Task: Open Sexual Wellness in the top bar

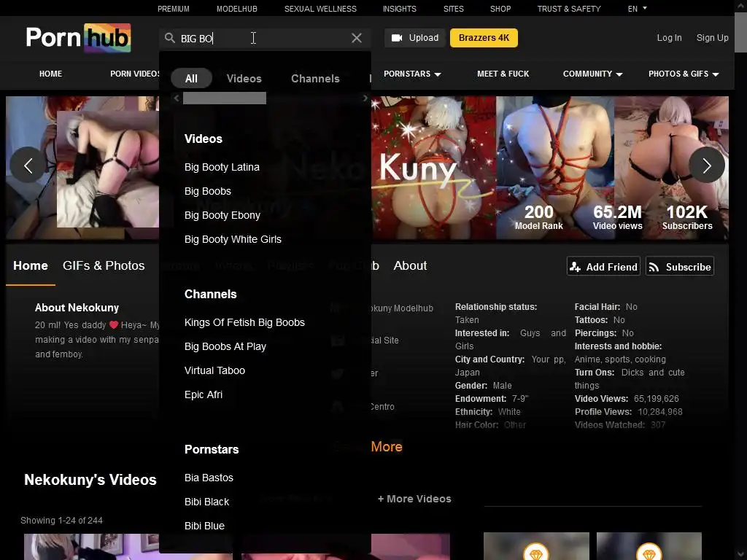Action: pyautogui.click(x=320, y=9)
